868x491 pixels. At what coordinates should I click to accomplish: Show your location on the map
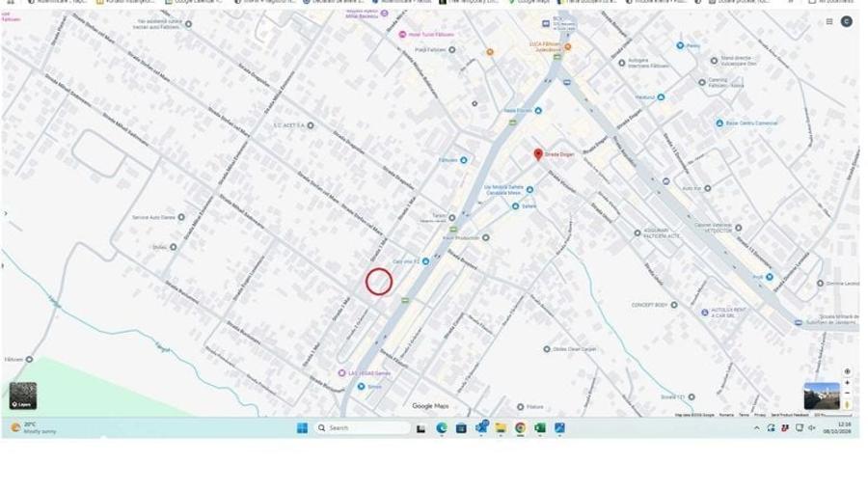[847, 371]
